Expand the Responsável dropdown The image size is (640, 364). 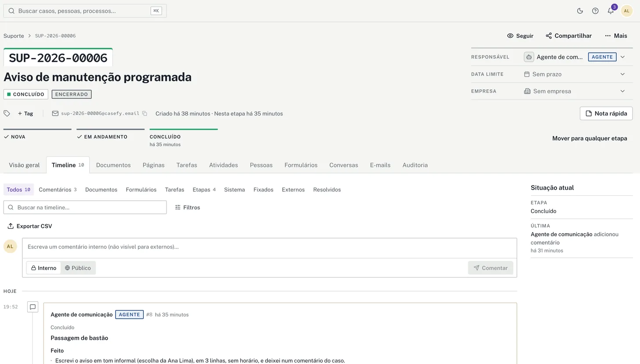pyautogui.click(x=622, y=57)
